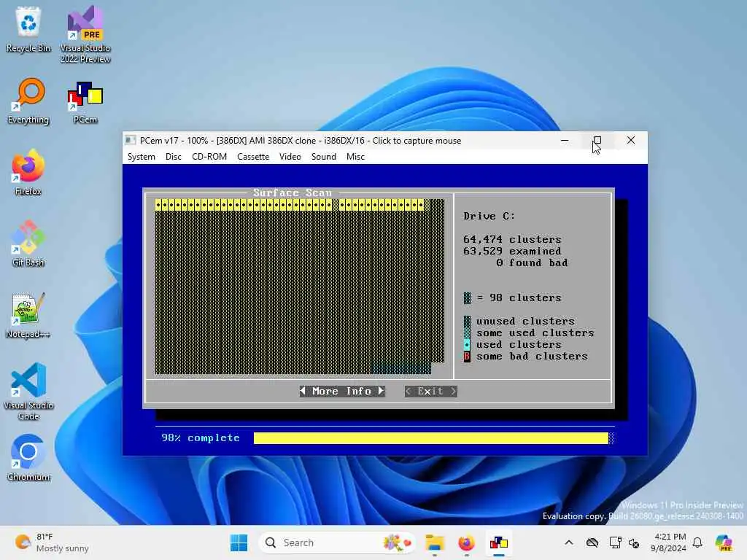Open the Copilot Preview taskbar icon
Screen dimensions: 747x560
(x=724, y=542)
